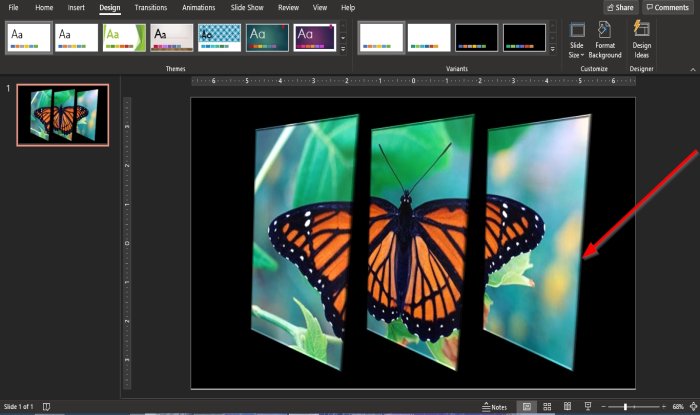Click the spell check icon in the status bar
Image resolution: width=700 pixels, height=415 pixels.
pyautogui.click(x=46, y=407)
